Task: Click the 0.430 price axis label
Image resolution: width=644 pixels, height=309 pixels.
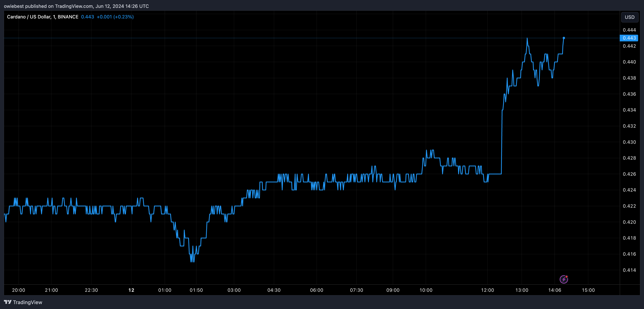Action: (x=629, y=142)
